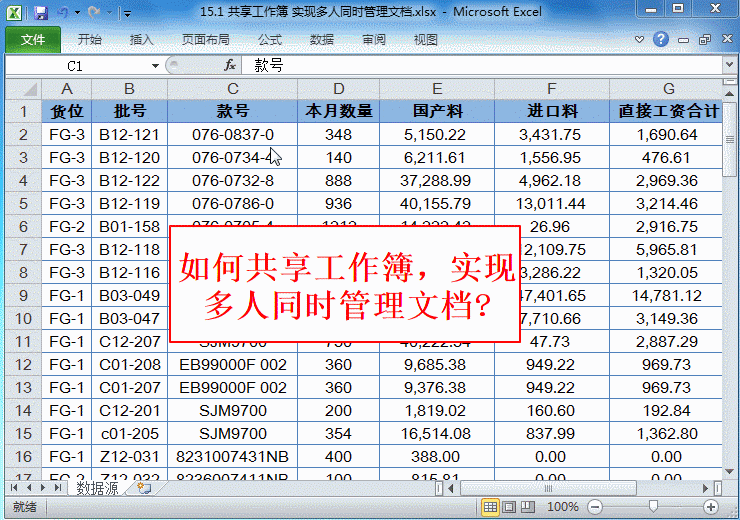740x520 pixels.
Task: Open the 审阅 (Review) ribbon tab
Action: point(374,40)
